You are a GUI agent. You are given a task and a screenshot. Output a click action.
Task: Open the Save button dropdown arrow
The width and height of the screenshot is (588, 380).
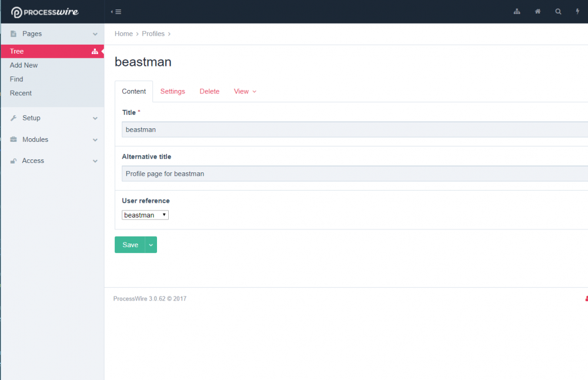(151, 245)
